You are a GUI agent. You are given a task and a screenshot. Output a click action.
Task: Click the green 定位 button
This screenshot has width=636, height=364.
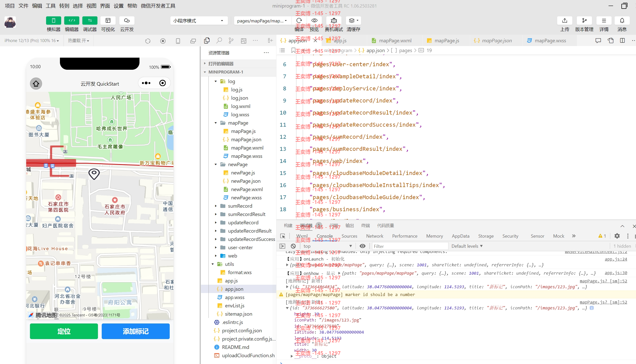click(64, 331)
